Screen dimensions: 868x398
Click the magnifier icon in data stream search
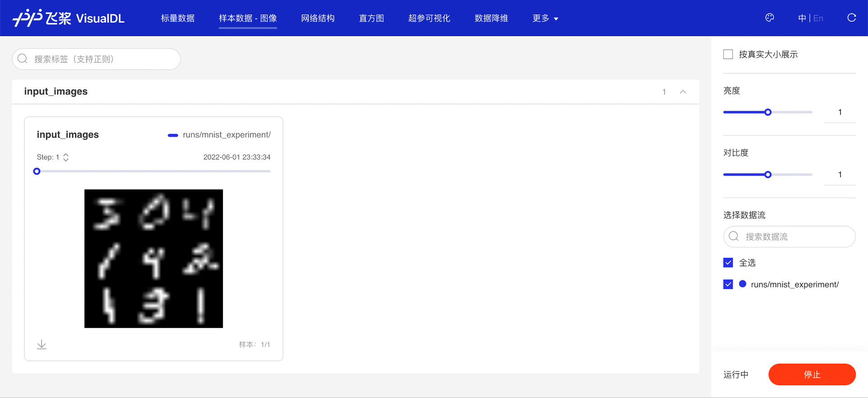point(734,236)
